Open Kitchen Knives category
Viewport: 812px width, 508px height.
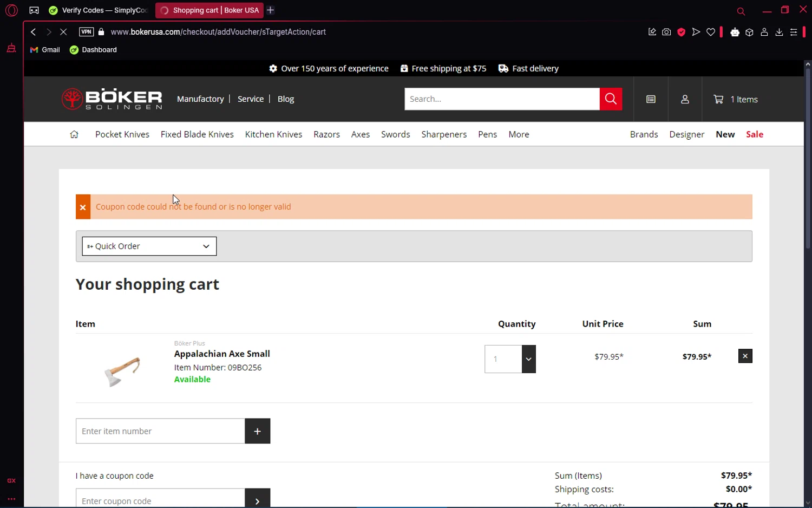[x=273, y=134]
